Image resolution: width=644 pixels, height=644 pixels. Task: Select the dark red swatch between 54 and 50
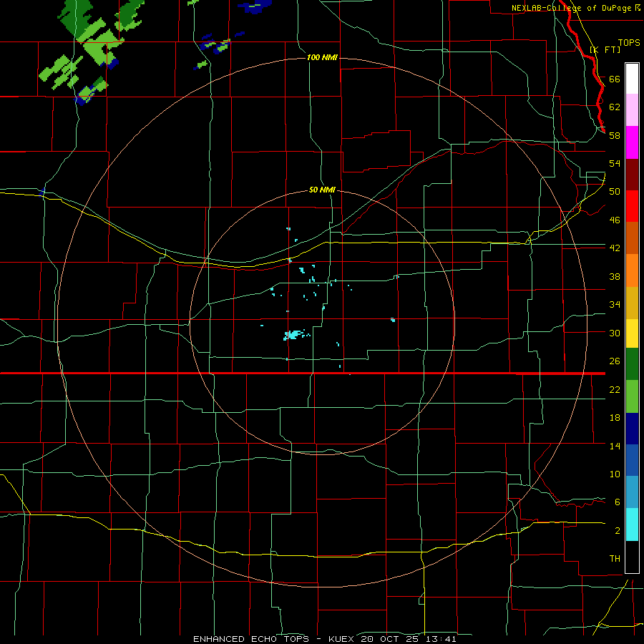tap(632, 174)
